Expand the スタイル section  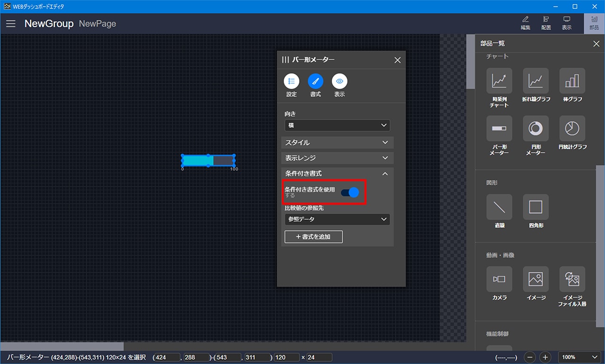click(x=337, y=142)
